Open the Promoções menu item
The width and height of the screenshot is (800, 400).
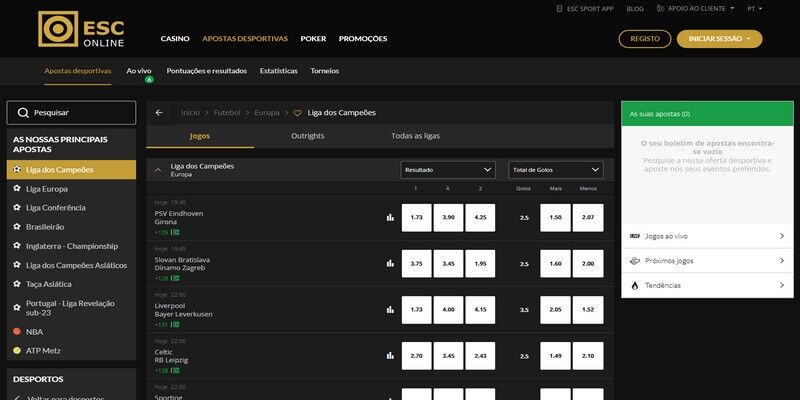(363, 39)
